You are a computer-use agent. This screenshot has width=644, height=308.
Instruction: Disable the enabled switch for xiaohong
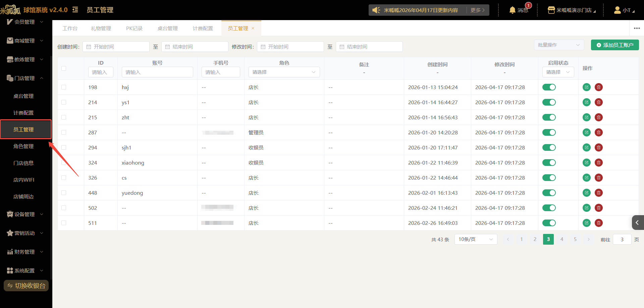549,163
